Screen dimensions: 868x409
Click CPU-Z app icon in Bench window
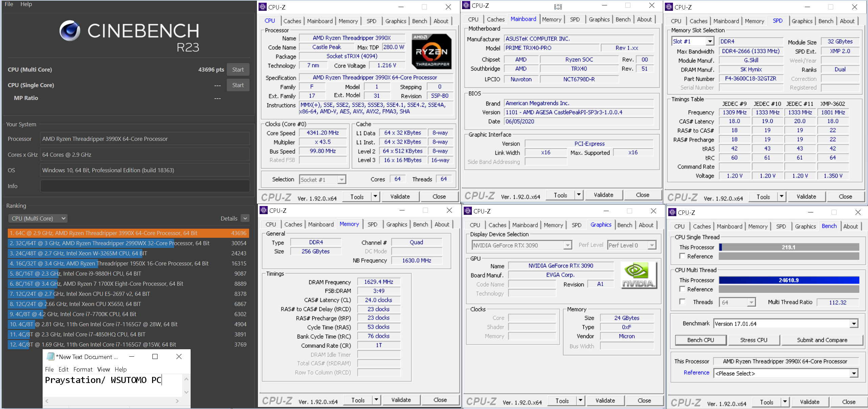[673, 212]
